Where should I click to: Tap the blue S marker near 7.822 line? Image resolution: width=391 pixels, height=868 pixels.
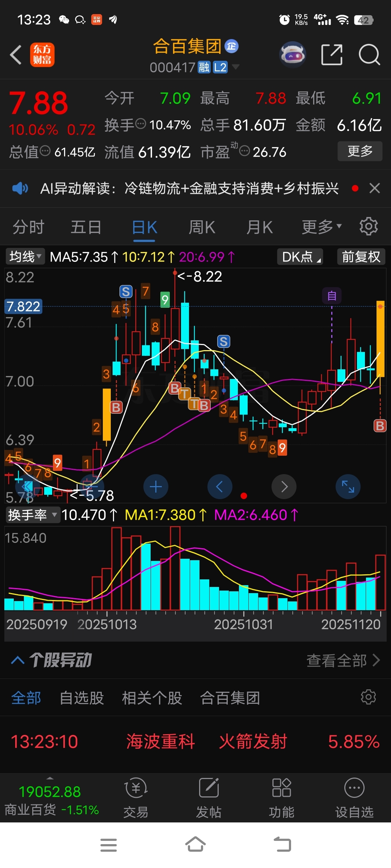coord(126,292)
